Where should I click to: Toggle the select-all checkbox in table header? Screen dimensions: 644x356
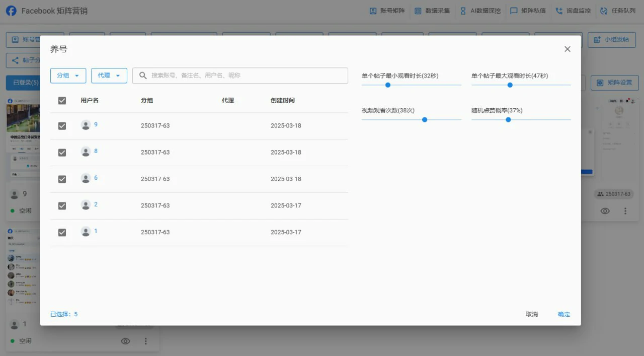pos(62,100)
